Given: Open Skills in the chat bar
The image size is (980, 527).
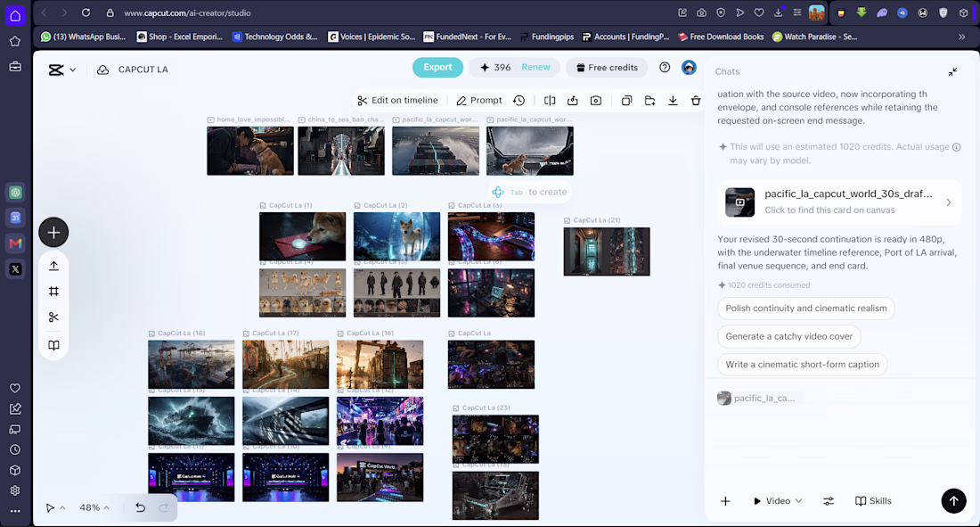Looking at the screenshot, I should coord(873,501).
